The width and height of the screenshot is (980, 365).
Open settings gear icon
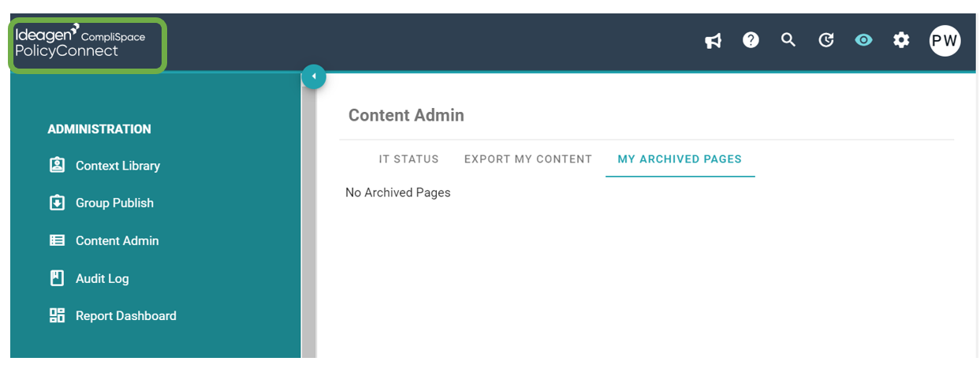click(901, 39)
